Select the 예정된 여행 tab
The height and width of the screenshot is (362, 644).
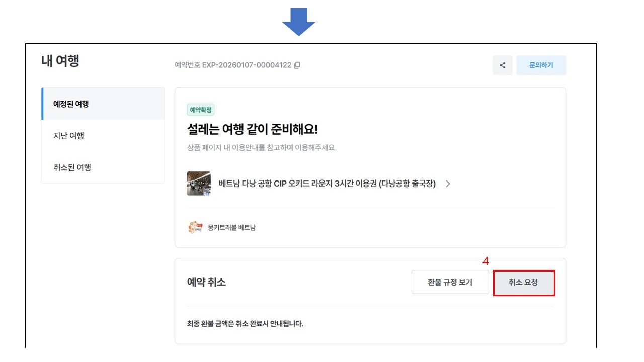click(71, 104)
